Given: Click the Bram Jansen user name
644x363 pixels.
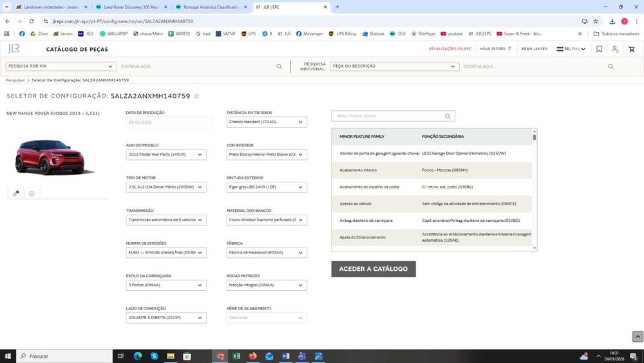Looking at the screenshot, I should pyautogui.click(x=535, y=49).
